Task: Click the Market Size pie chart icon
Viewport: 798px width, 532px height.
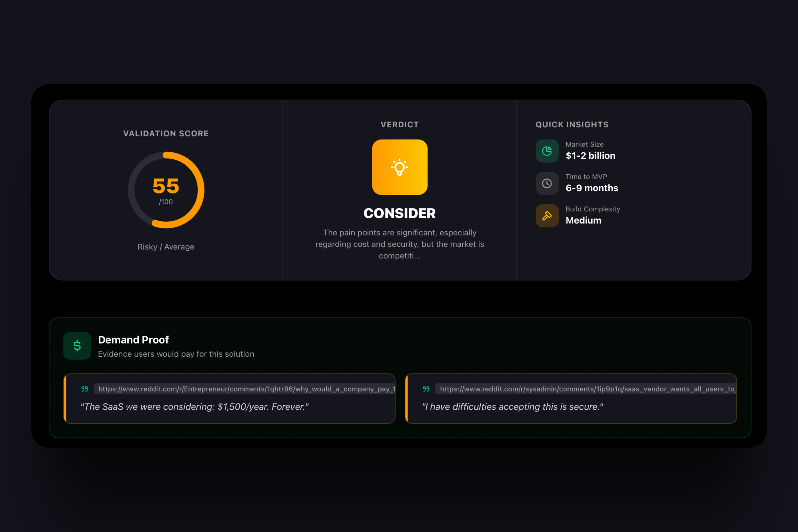Action: [x=547, y=151]
